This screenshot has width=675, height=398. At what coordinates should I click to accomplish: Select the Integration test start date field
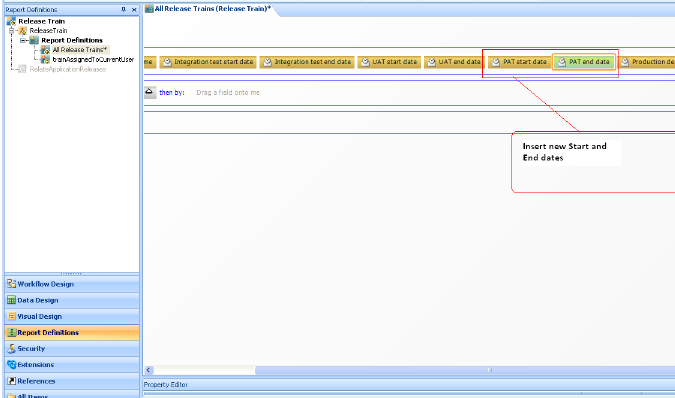[208, 62]
